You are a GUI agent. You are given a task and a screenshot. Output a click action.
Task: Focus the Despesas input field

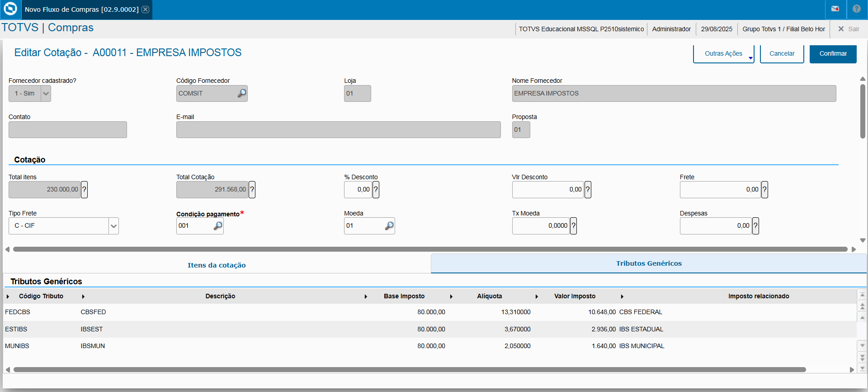point(716,226)
